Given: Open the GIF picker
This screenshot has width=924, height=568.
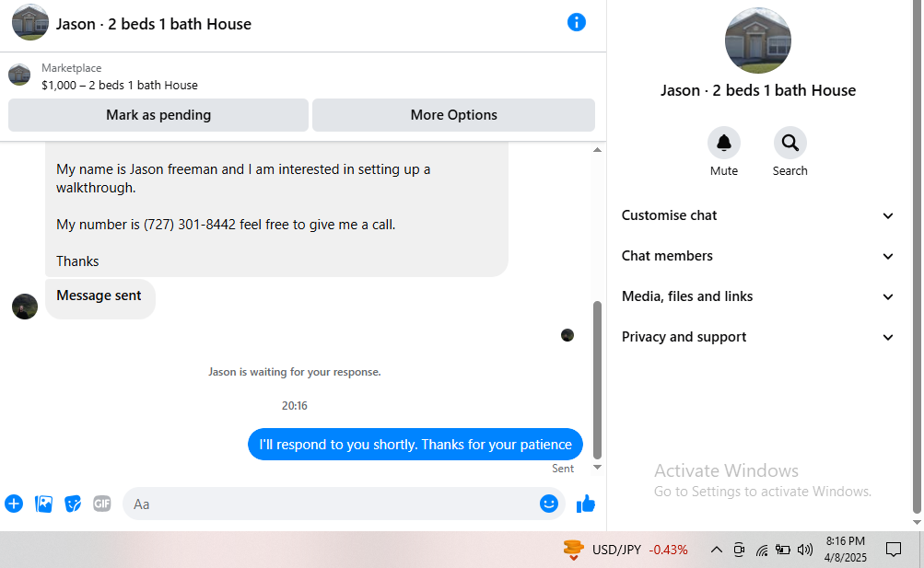Looking at the screenshot, I should (x=102, y=504).
